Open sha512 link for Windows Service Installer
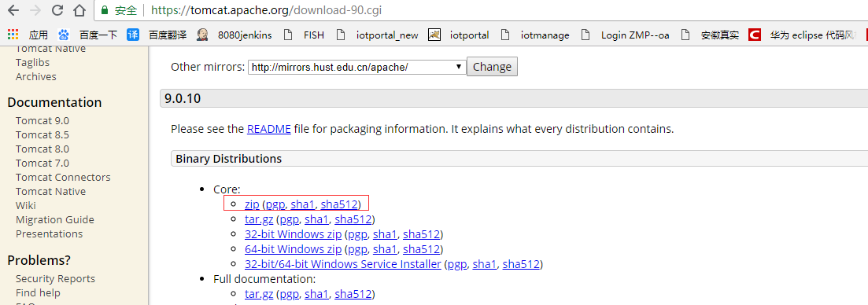The image size is (868, 305). pos(521,264)
